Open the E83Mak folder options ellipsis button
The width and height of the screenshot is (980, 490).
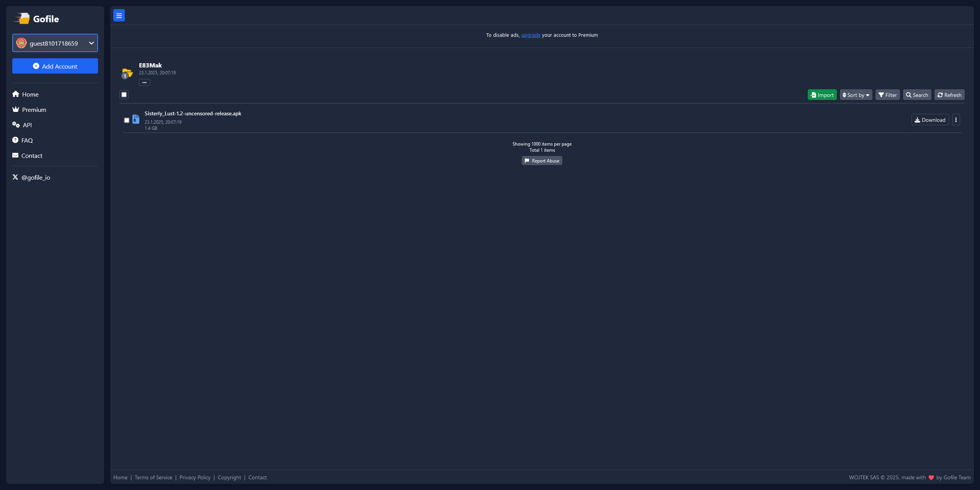[x=144, y=82]
